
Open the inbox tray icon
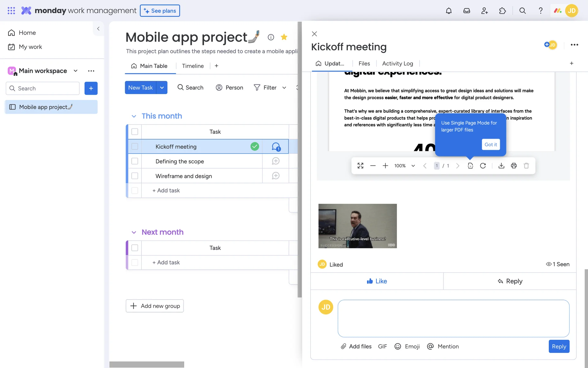[x=466, y=11]
